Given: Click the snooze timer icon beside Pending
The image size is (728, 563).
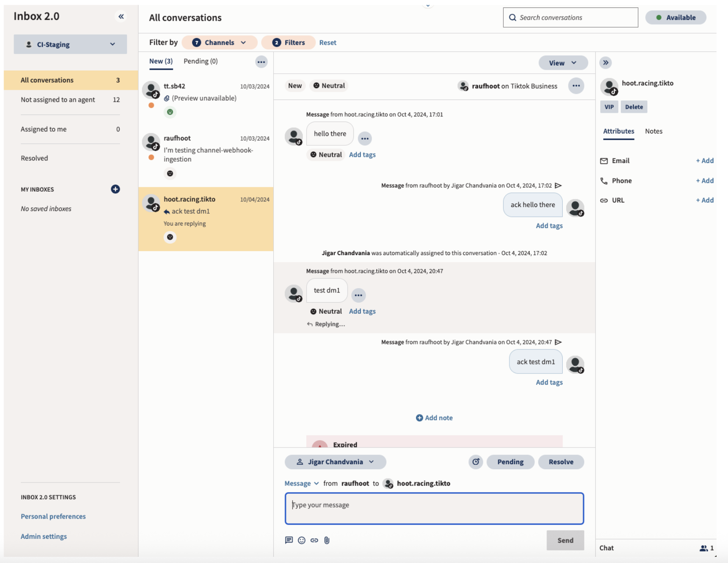Looking at the screenshot, I should pyautogui.click(x=476, y=462).
